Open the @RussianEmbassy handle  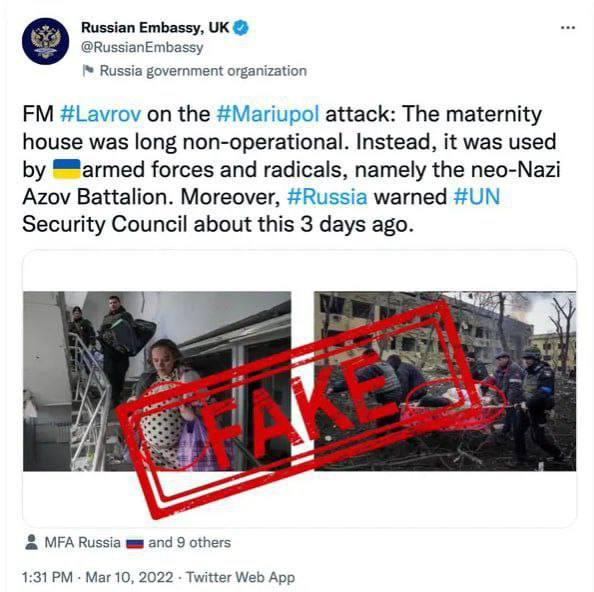pyautogui.click(x=142, y=47)
